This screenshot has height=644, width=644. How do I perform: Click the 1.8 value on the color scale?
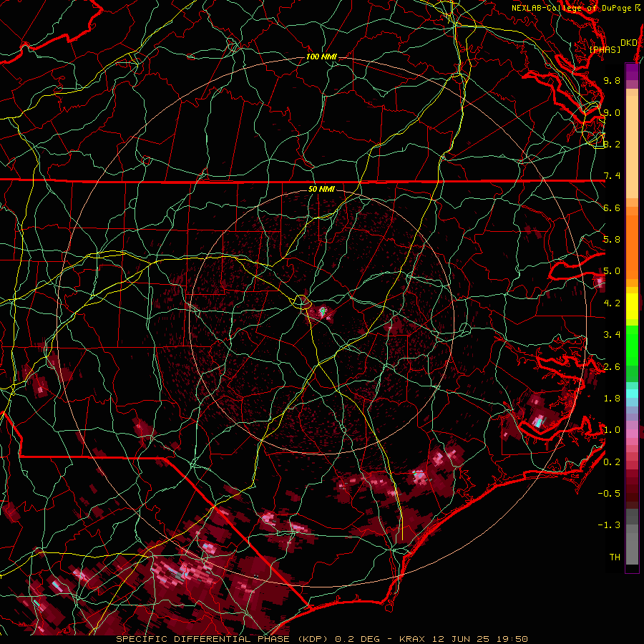612,399
